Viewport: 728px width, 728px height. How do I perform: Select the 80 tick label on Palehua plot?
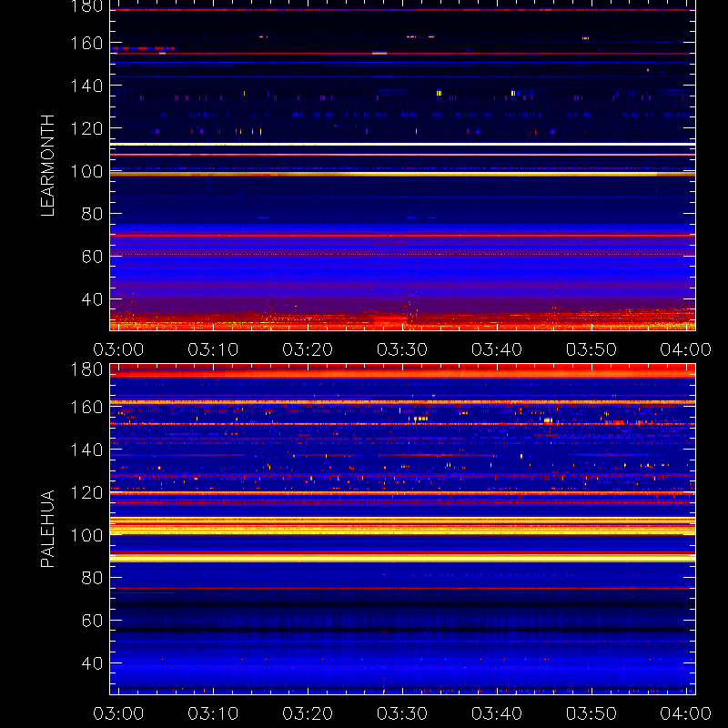pos(92,578)
